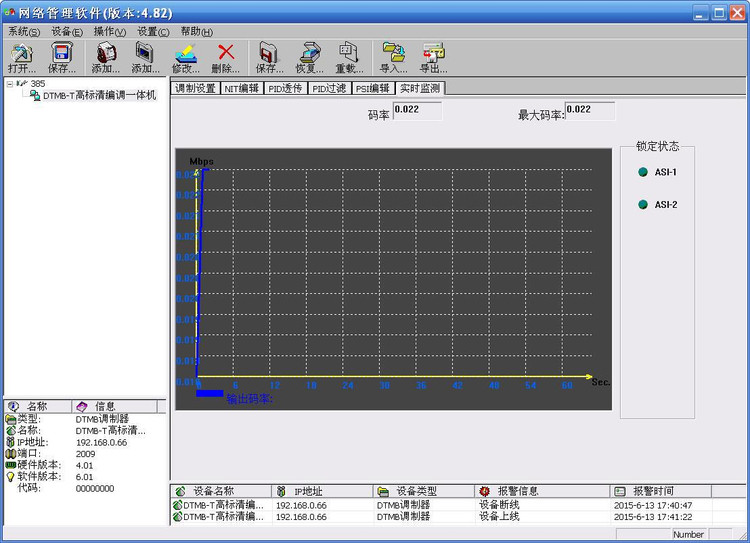Image resolution: width=750 pixels, height=543 pixels.
Task: Click the red X 删除 (Delete) icon
Action: coord(226,52)
